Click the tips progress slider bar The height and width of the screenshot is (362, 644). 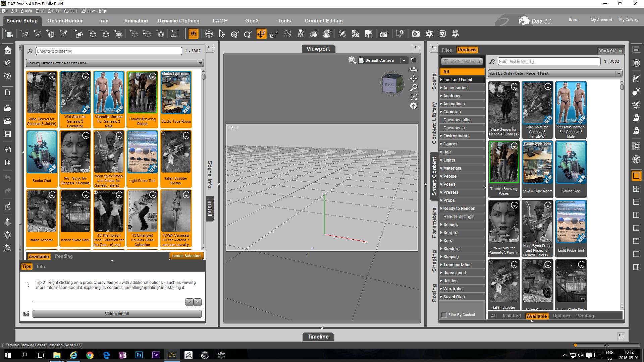(x=109, y=302)
